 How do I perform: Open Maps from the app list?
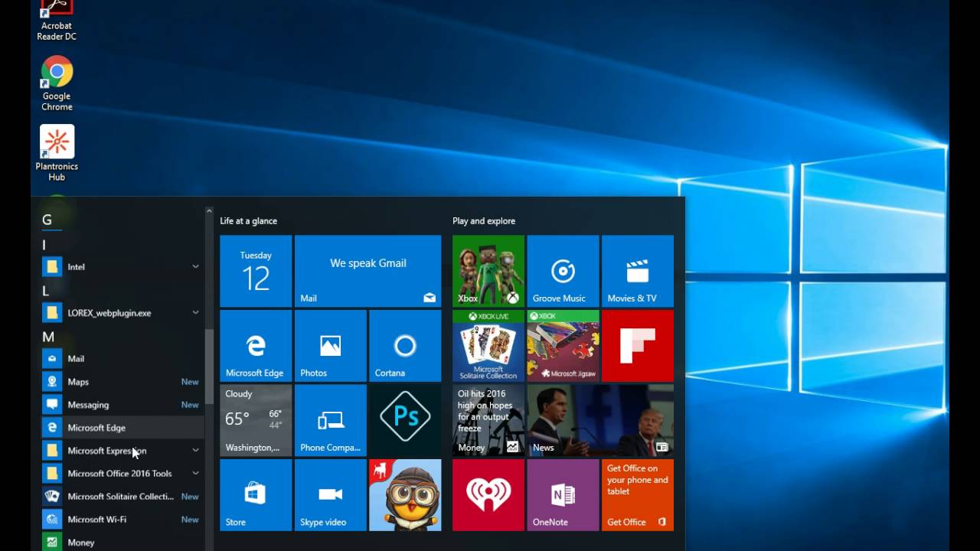click(122, 381)
